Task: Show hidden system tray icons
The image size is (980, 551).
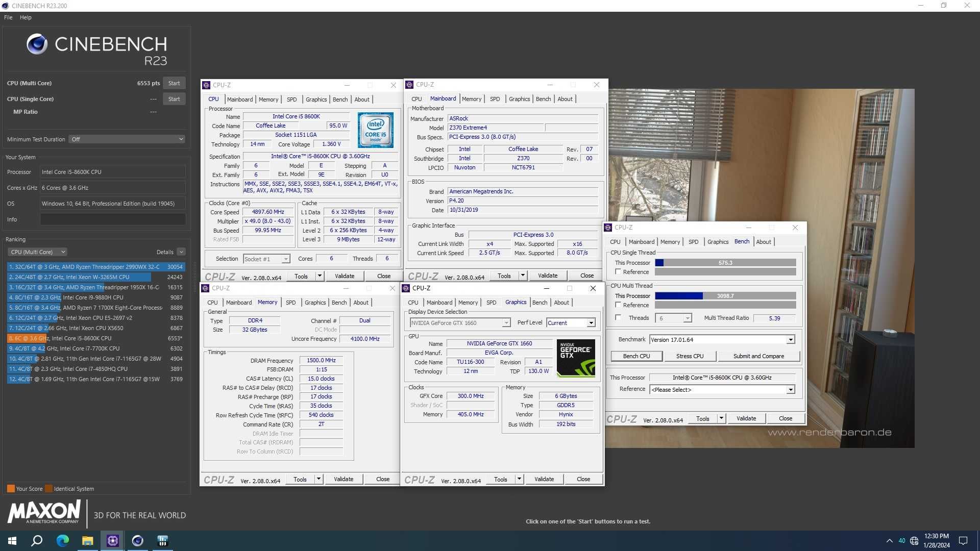Action: point(890,541)
